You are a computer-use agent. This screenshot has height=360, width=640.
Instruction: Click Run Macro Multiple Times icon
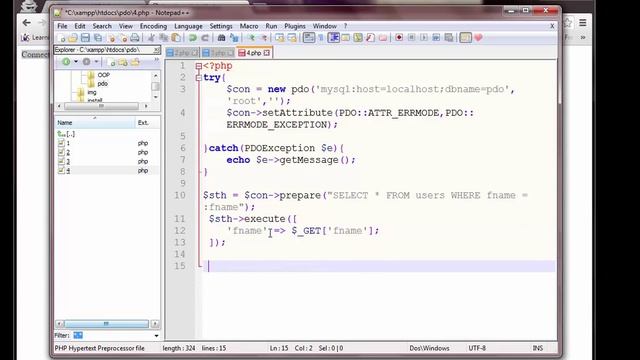click(x=436, y=38)
